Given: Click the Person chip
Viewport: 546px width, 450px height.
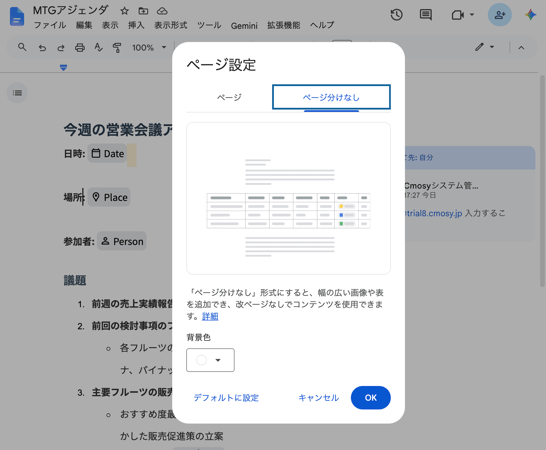Looking at the screenshot, I should point(122,241).
